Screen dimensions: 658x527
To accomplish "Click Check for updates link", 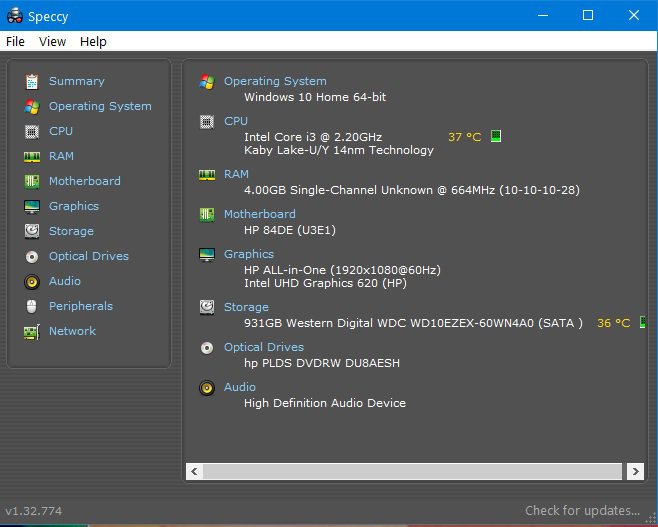I will [x=582, y=511].
